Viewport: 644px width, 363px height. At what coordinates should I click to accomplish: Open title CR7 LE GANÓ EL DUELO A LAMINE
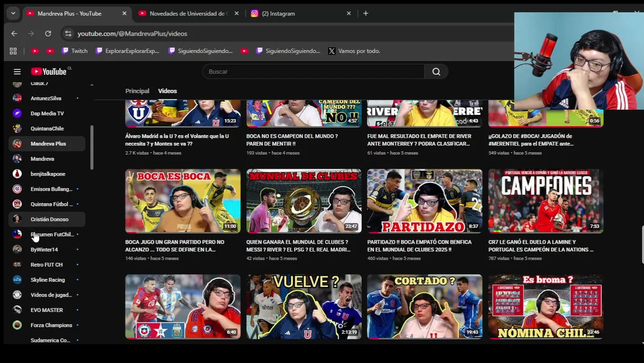(541, 246)
